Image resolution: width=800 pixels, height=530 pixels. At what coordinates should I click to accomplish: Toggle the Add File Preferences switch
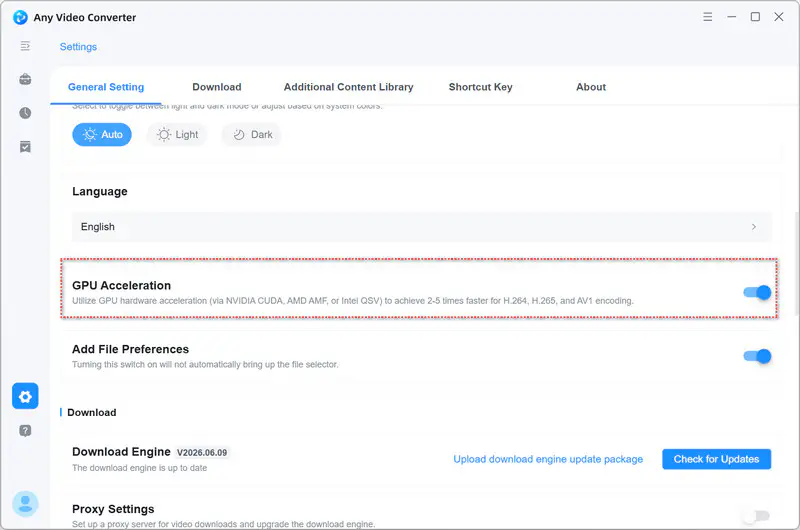click(757, 356)
